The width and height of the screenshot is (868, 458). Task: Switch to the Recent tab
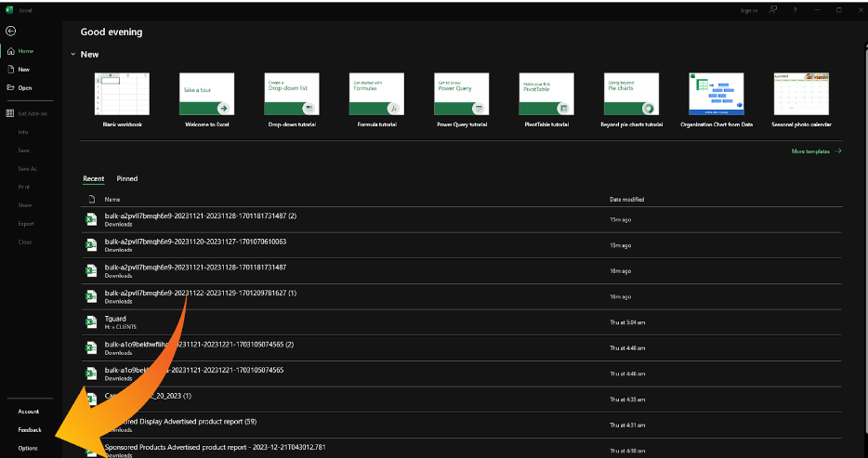tap(93, 178)
